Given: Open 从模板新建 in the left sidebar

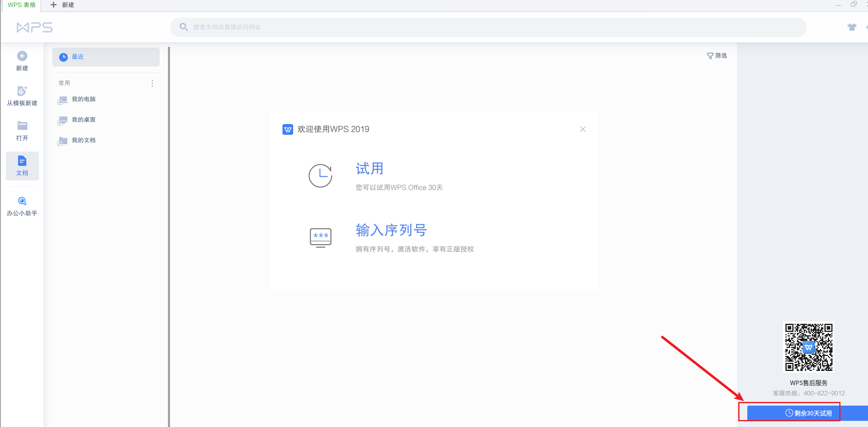Looking at the screenshot, I should click(22, 96).
